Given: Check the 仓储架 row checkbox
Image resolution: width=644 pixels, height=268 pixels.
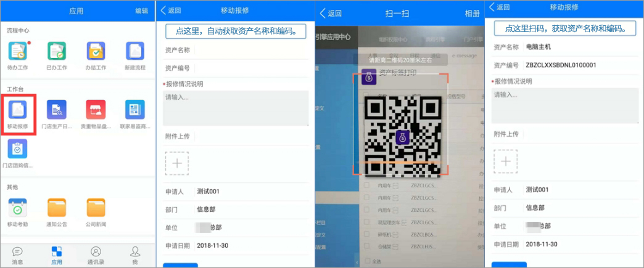Looking at the screenshot, I should [367, 245].
